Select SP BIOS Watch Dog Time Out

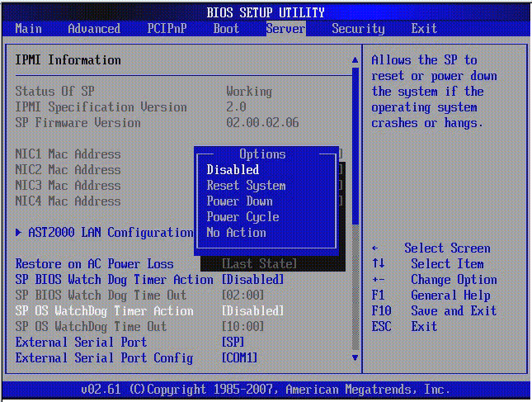[x=101, y=296]
